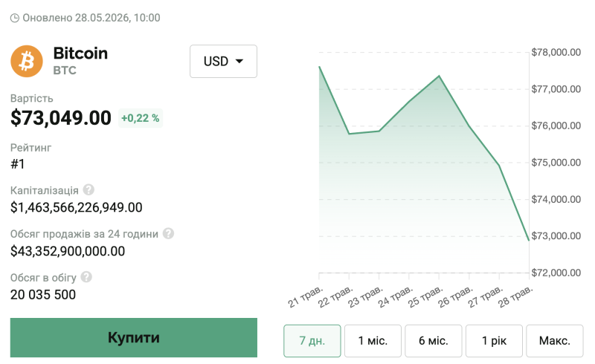Open the USD currency dropdown

pos(224,62)
